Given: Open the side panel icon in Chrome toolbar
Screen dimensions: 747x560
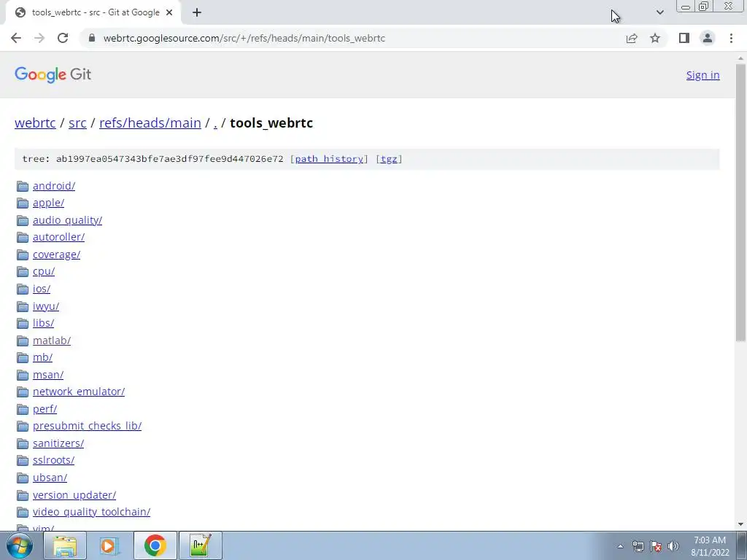Looking at the screenshot, I should (684, 38).
